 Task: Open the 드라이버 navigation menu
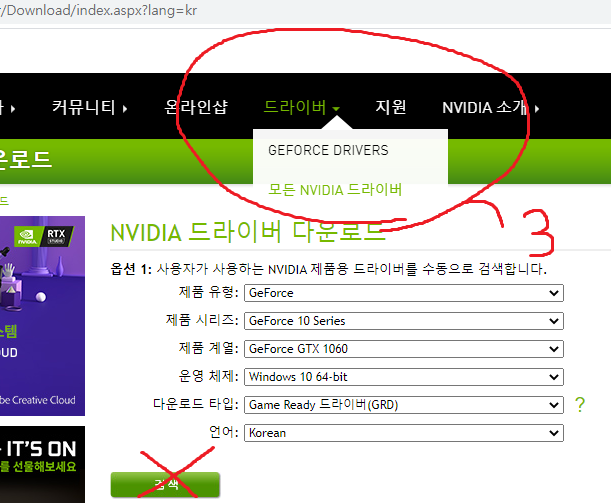295,107
